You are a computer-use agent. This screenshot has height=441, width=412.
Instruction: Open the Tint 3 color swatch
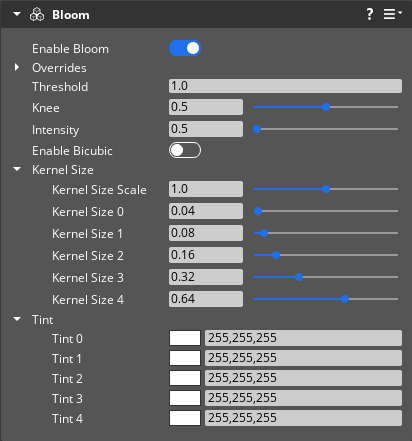tap(185, 398)
